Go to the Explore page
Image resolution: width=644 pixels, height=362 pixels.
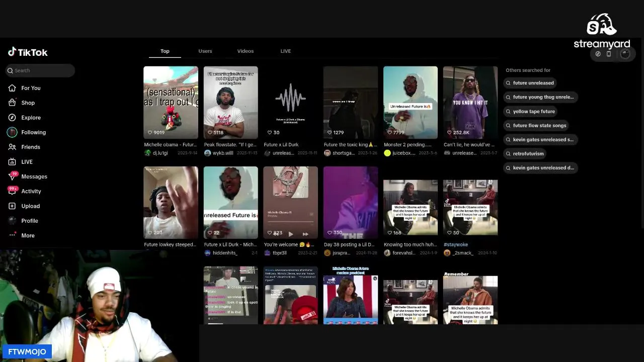click(24, 118)
